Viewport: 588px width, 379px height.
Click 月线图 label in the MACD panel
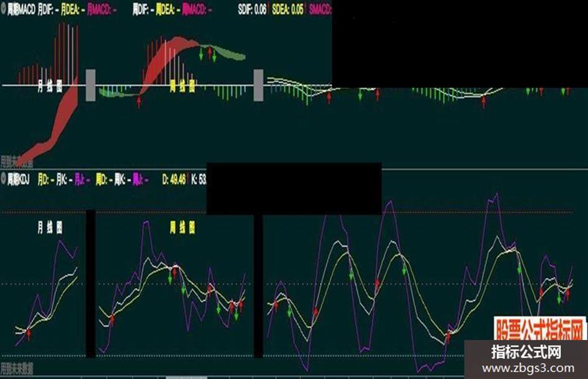(50, 87)
